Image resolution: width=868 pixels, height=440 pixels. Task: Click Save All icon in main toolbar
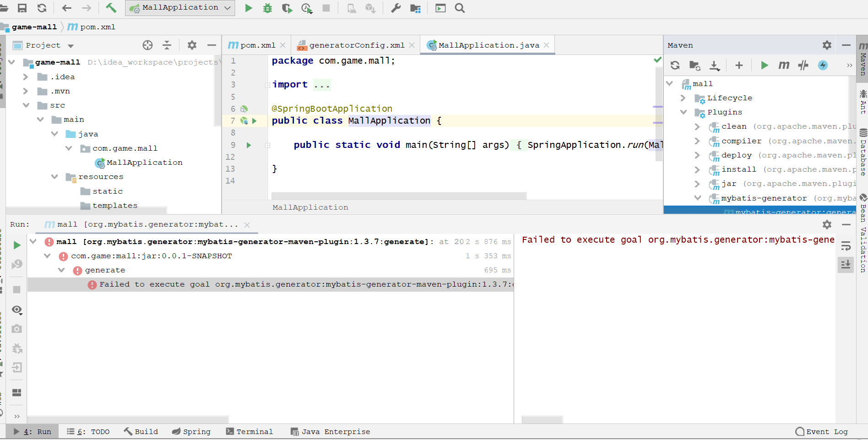(22, 8)
